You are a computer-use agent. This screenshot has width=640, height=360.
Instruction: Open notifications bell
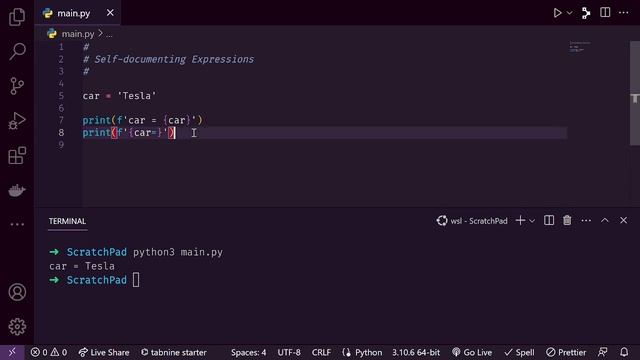tap(624, 352)
